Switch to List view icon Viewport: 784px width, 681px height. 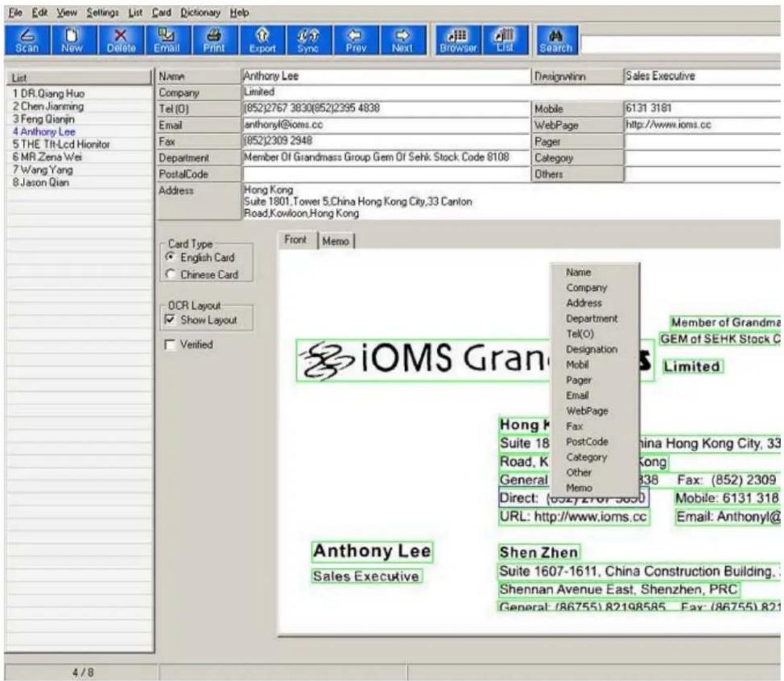click(x=505, y=41)
